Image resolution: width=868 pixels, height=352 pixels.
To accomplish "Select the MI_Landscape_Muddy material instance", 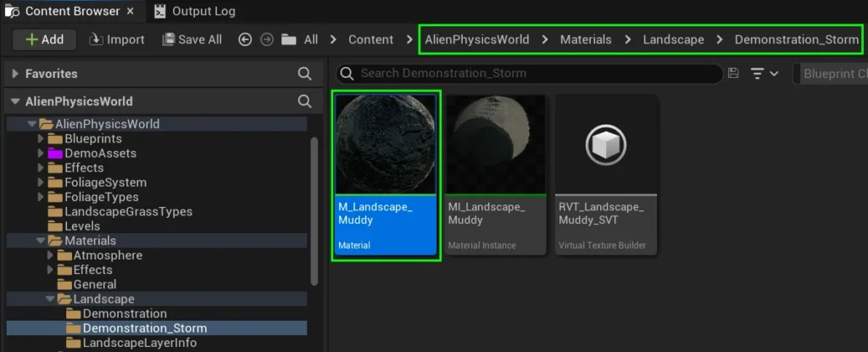I will (496, 144).
